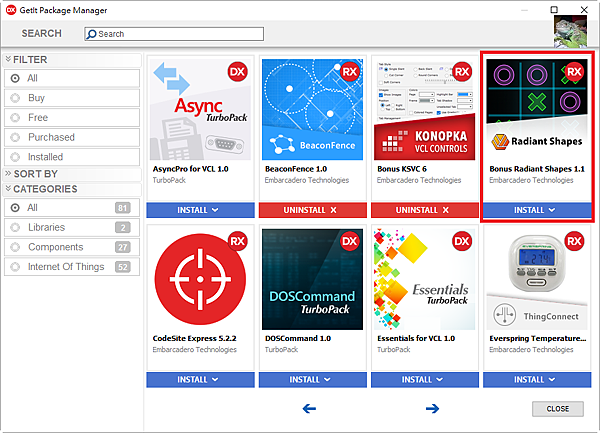Select the Installed filter option
Viewport: 600px width, 433px height.
point(72,157)
